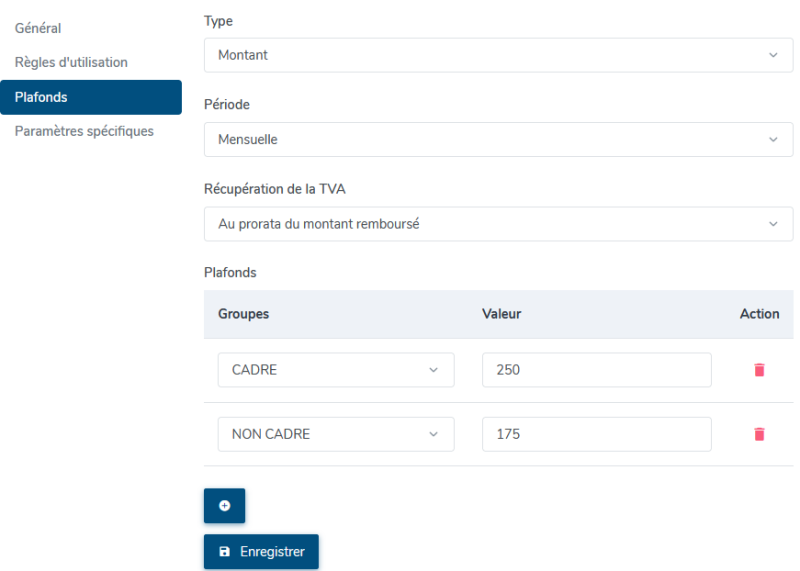Open the Type dropdown showing Montant

pos(498,55)
